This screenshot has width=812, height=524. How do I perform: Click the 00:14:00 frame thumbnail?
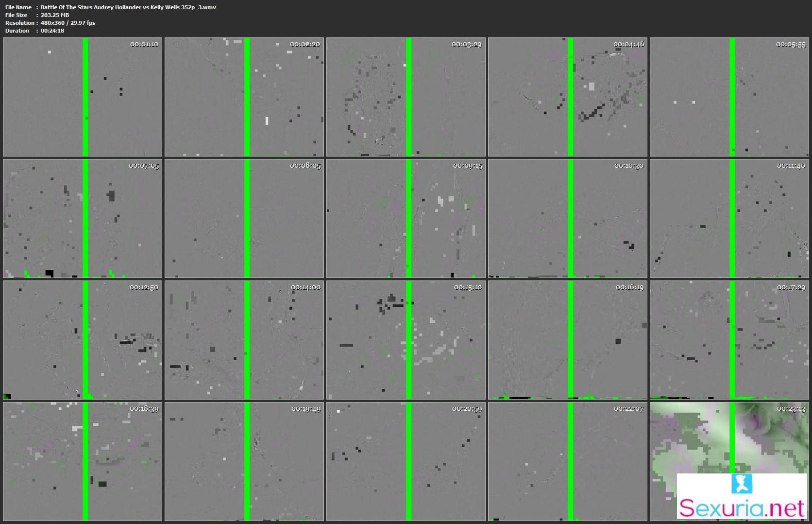tap(244, 340)
